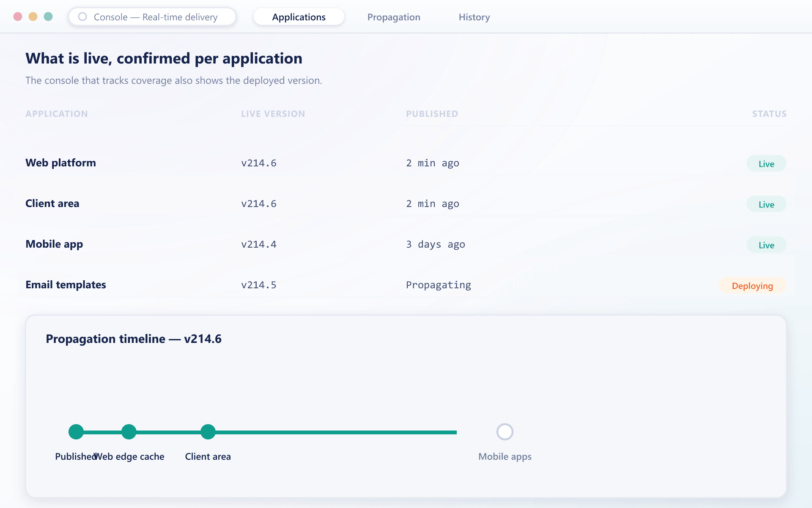Click the Mobile apps timeline label
Image resolution: width=812 pixels, height=508 pixels.
tap(505, 456)
